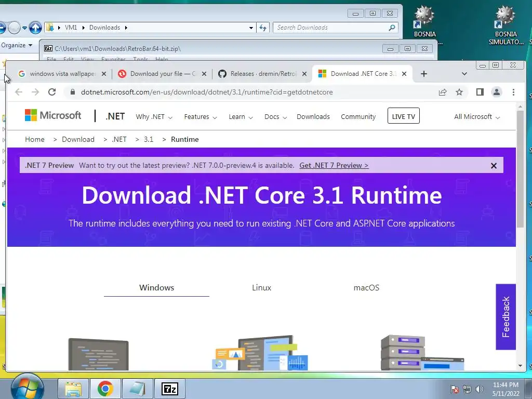Go to .NET breadcrumb
Image resolution: width=532 pixels, height=399 pixels.
coord(119,139)
